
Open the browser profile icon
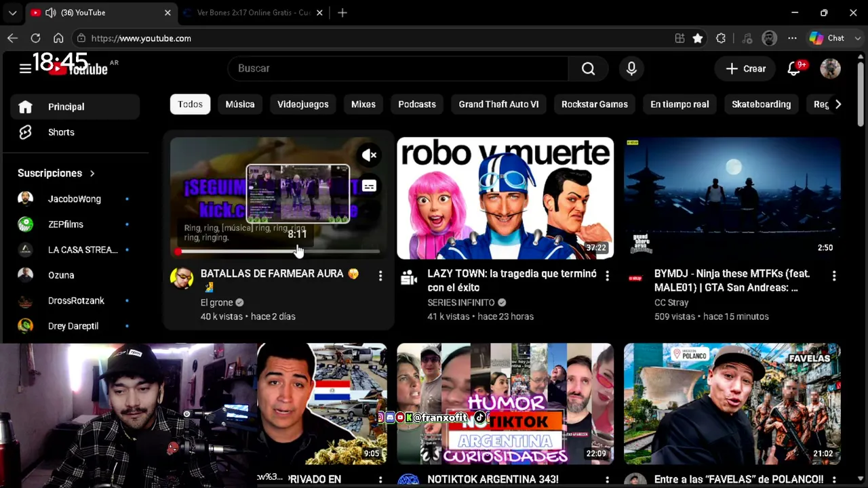click(769, 39)
